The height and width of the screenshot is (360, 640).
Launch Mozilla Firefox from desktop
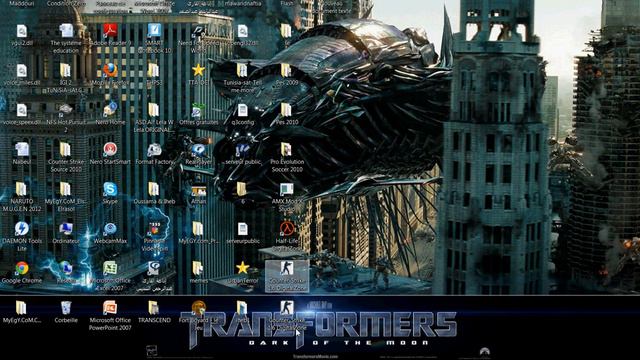tap(110, 71)
